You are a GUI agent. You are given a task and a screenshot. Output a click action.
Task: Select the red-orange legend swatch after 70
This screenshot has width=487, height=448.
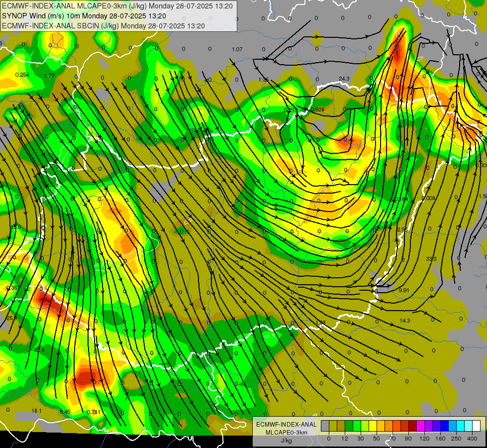[397, 426]
